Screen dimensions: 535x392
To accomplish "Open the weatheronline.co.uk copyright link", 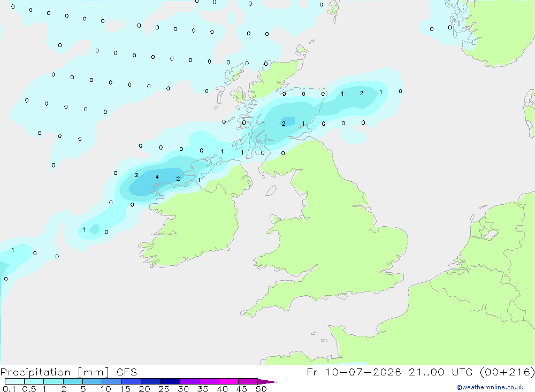I will coord(490,387).
